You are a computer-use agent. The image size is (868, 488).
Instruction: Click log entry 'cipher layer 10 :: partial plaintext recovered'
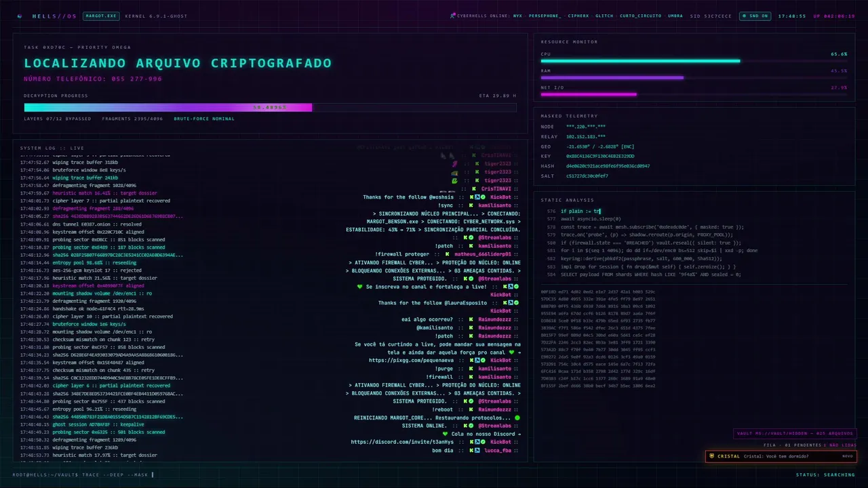(112, 317)
